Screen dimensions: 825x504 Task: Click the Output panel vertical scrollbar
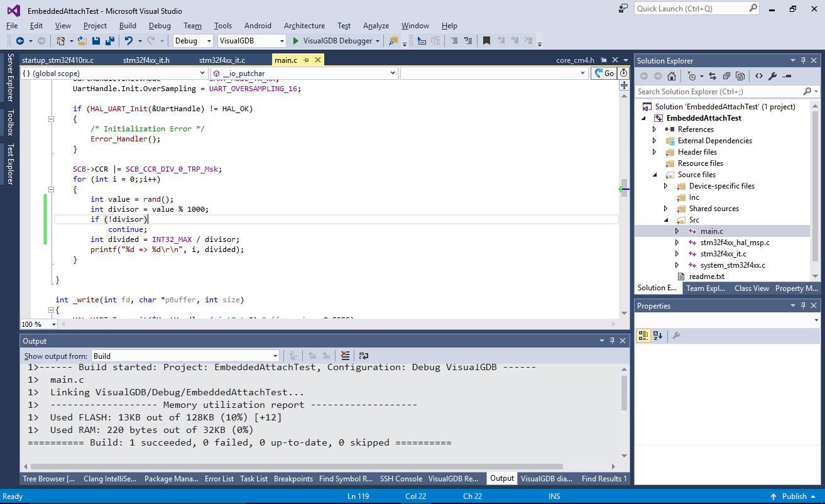[624, 393]
